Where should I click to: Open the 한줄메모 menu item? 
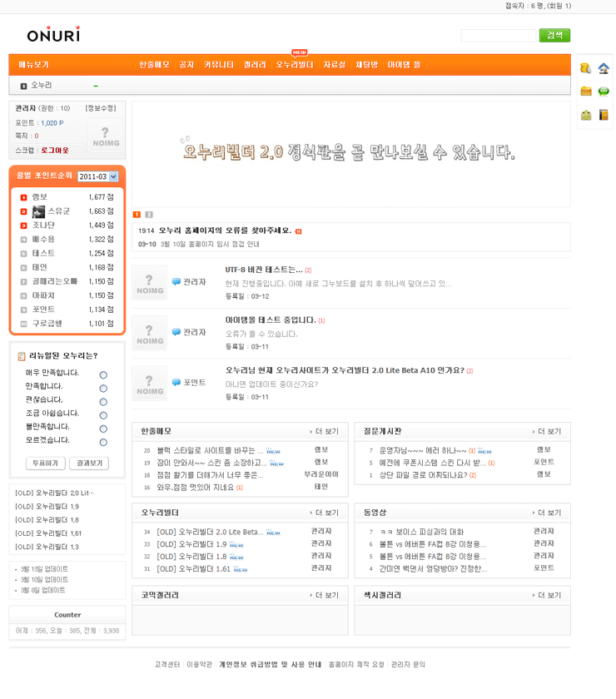pos(154,65)
